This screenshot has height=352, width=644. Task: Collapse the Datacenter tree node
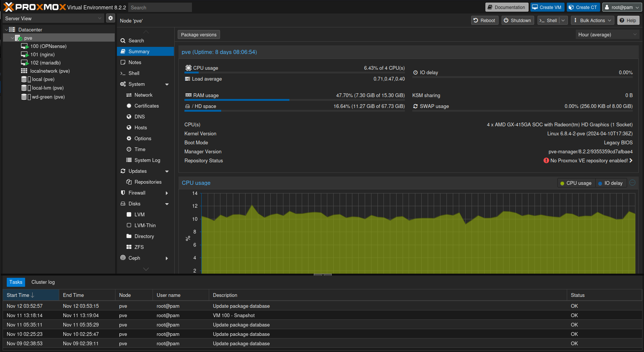[x=6, y=30]
